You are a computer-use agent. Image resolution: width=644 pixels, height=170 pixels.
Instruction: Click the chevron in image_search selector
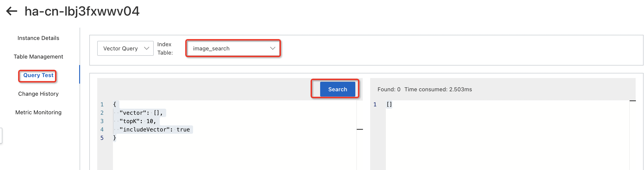(272, 48)
